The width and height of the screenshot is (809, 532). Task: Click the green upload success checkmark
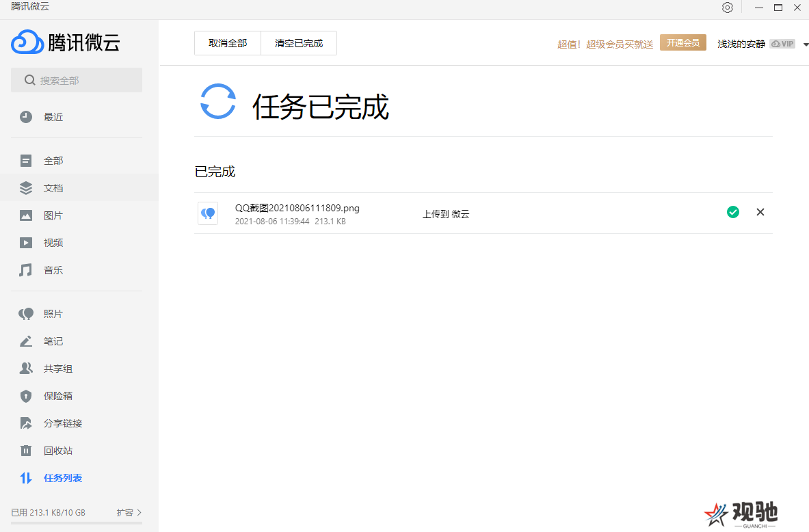click(x=732, y=212)
